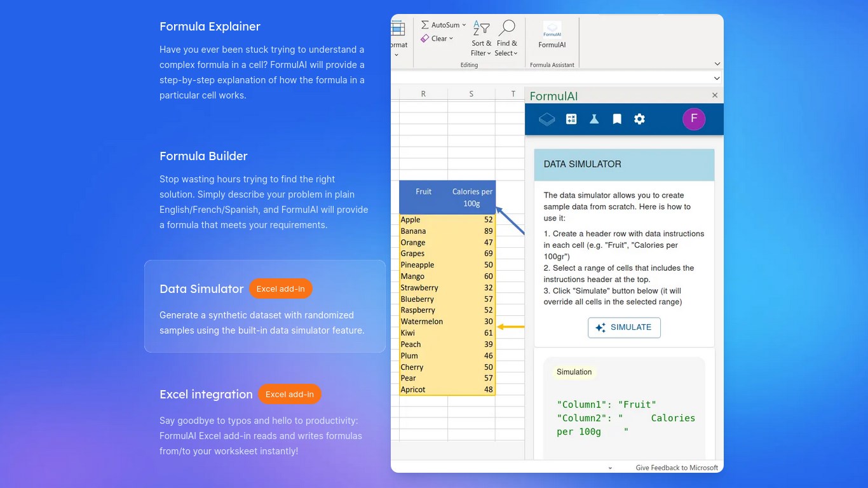Open FormulAI settings gear icon

(x=639, y=119)
